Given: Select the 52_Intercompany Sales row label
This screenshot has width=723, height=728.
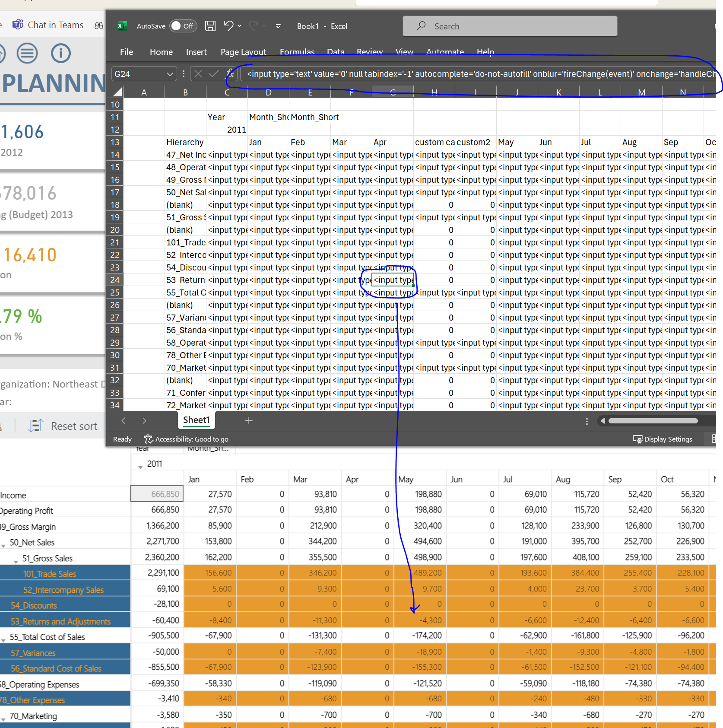Looking at the screenshot, I should point(63,590).
